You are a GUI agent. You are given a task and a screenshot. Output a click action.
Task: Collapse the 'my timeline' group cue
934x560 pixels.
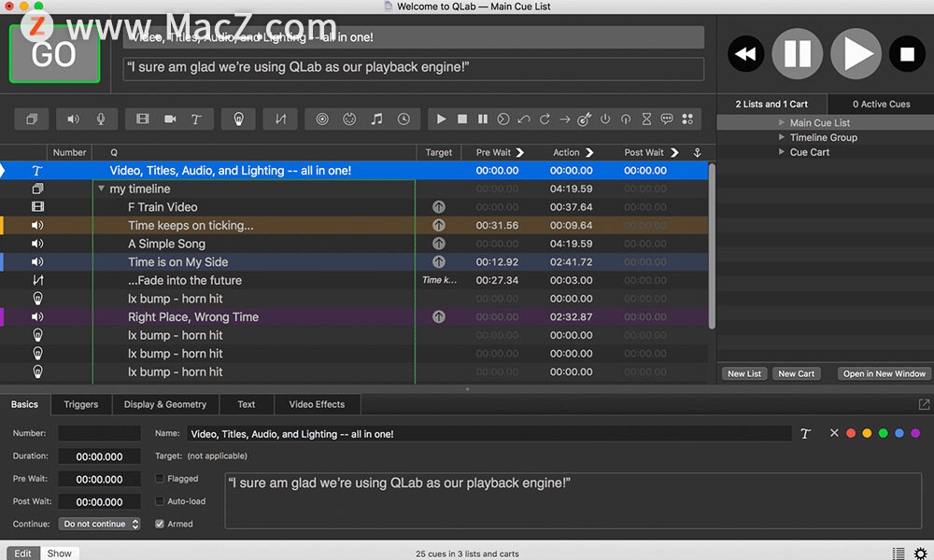101,189
